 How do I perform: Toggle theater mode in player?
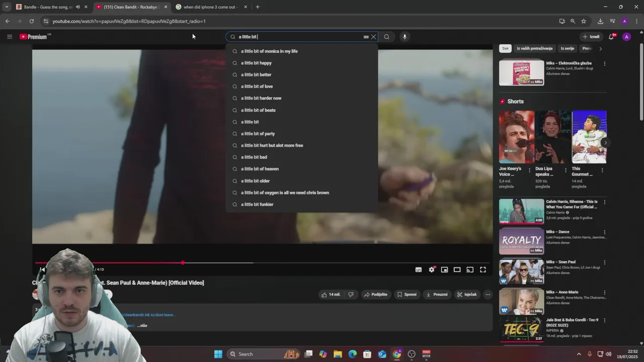click(457, 270)
